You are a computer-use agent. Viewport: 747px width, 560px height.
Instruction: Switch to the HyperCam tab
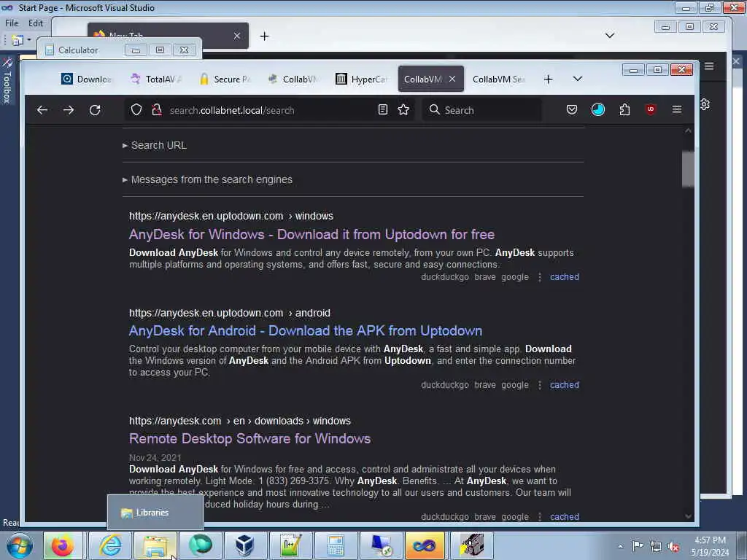coord(362,79)
